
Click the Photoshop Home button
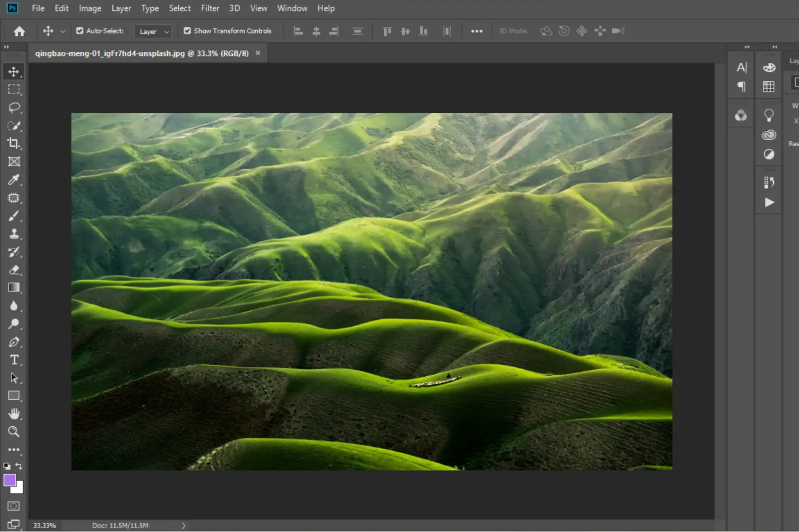pyautogui.click(x=18, y=30)
